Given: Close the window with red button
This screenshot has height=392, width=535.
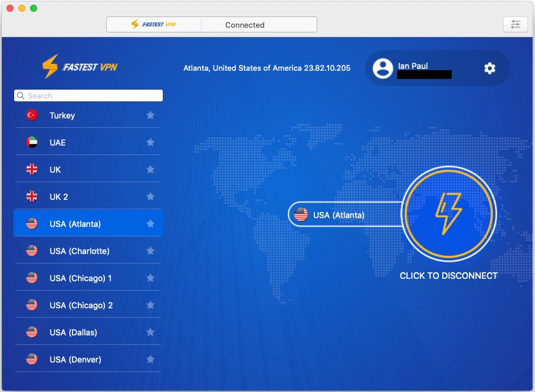Looking at the screenshot, I should pos(10,8).
